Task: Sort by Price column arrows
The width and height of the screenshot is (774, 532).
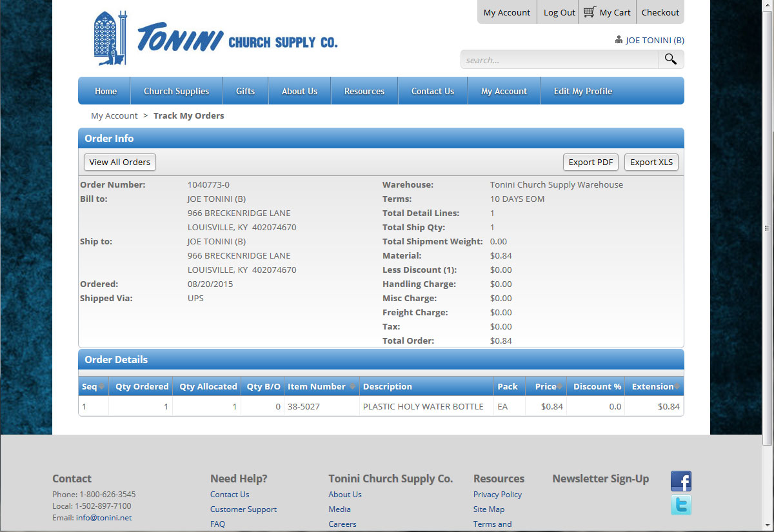Action: [559, 387]
